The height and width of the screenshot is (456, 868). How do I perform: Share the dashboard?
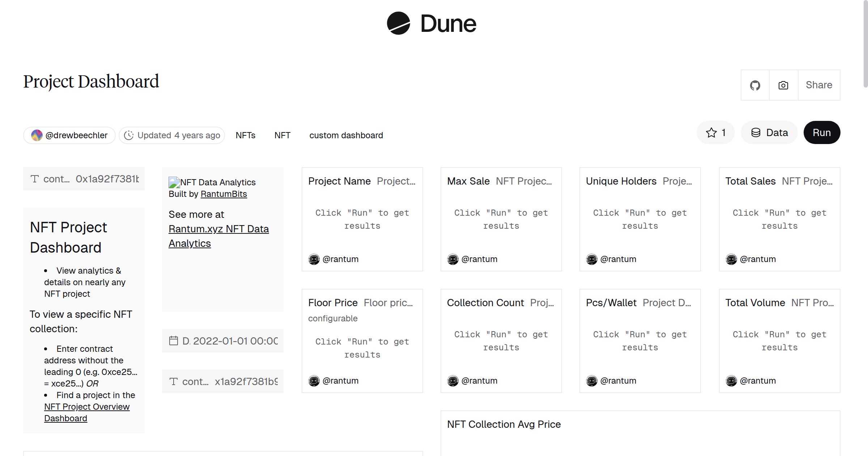pyautogui.click(x=819, y=85)
